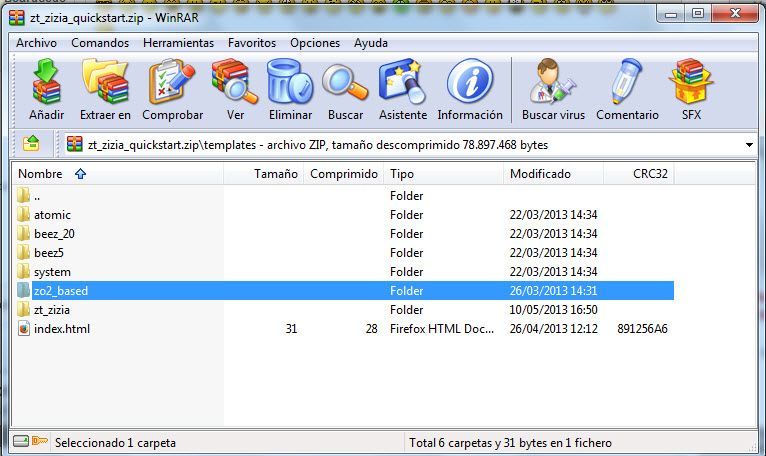Screen dimensions: 766x456
Task: Select the beez5 folder icon
Action: (23, 252)
